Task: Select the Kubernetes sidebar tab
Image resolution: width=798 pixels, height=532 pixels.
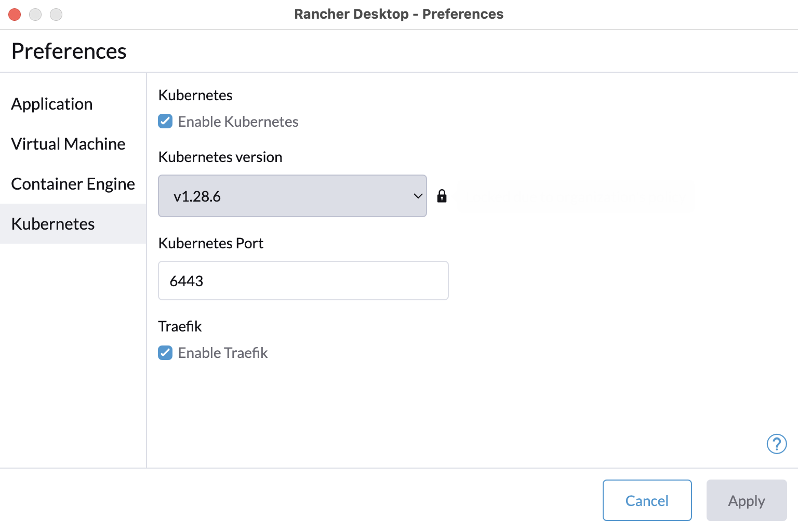Action: (73, 224)
